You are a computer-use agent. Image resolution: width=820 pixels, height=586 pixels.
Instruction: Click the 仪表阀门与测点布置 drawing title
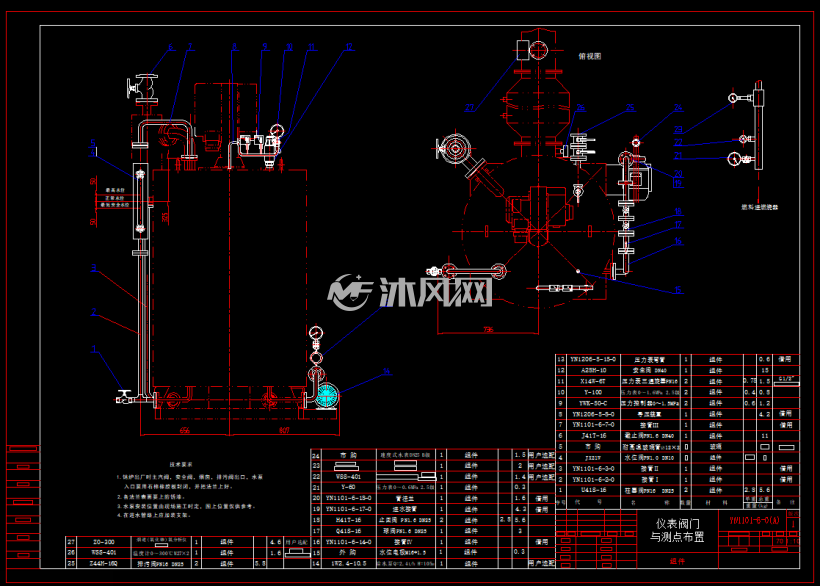[677, 530]
